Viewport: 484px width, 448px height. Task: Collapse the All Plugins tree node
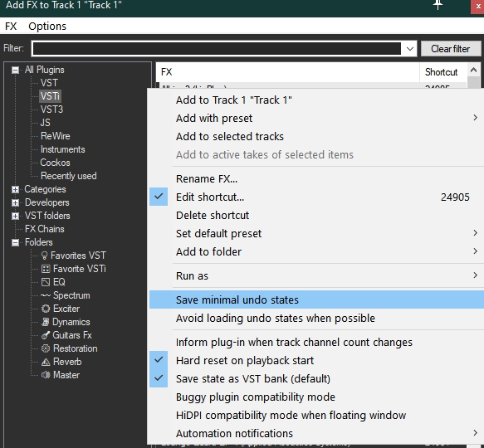(x=15, y=70)
